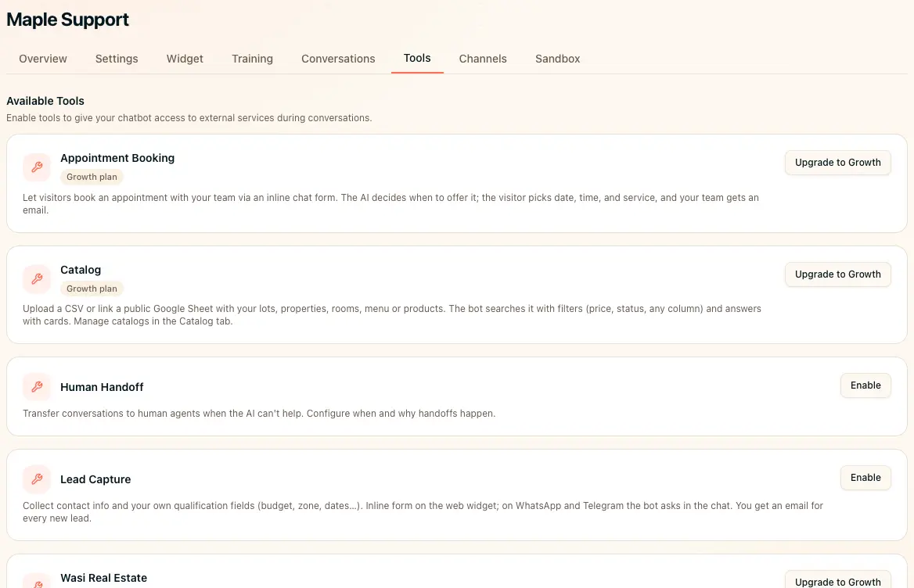This screenshot has width=914, height=588.
Task: View the Conversations tab
Action: click(338, 59)
